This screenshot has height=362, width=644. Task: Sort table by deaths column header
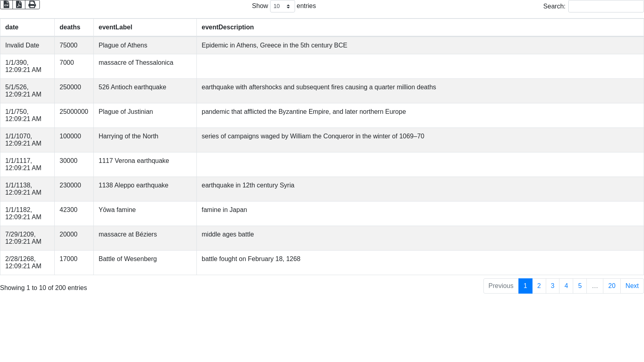click(70, 27)
